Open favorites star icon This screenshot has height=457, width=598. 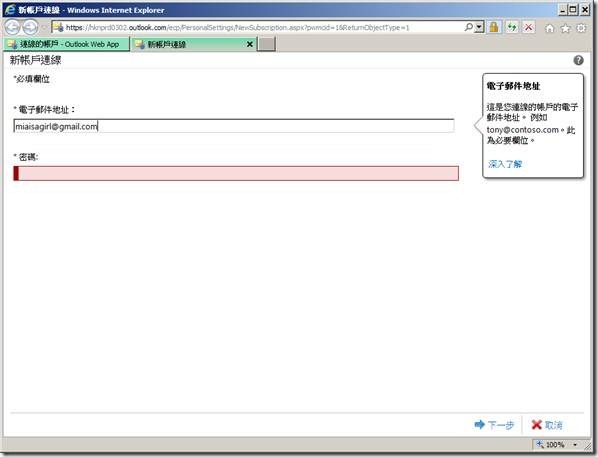pyautogui.click(x=566, y=28)
